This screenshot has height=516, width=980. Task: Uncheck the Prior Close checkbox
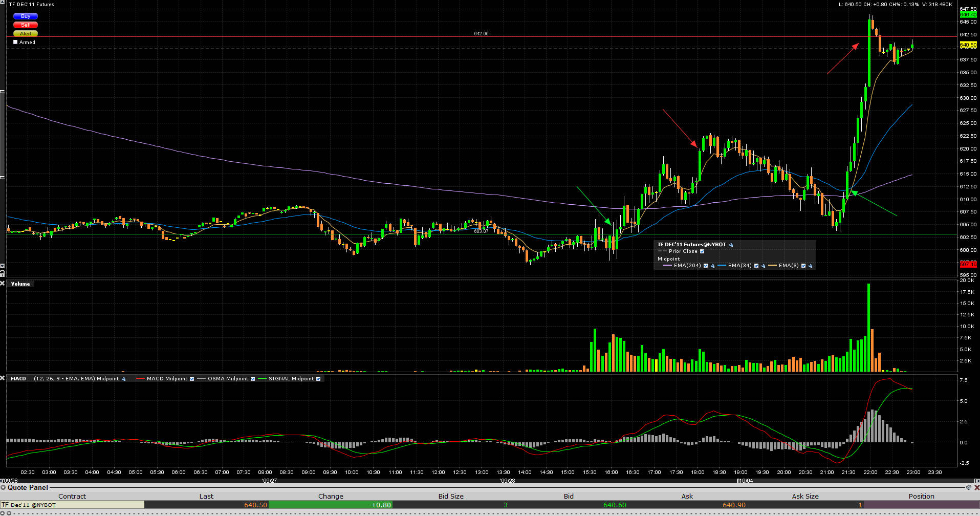pos(702,251)
